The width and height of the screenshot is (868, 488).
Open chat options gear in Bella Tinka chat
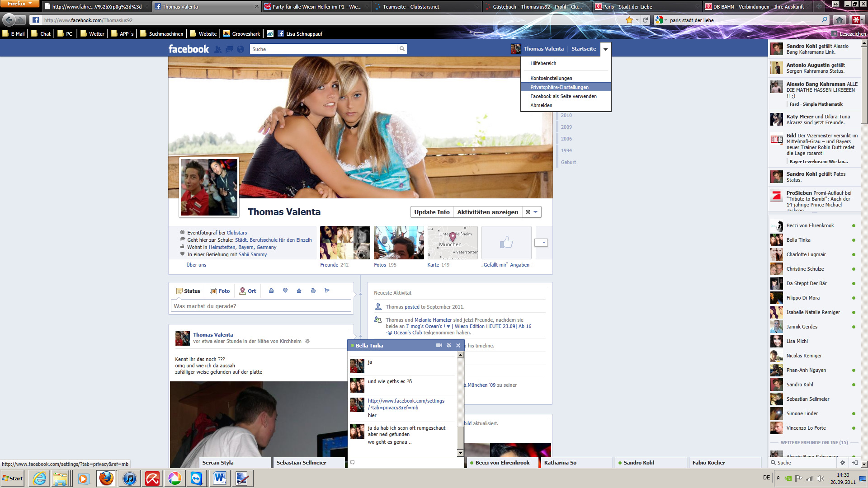coord(449,345)
